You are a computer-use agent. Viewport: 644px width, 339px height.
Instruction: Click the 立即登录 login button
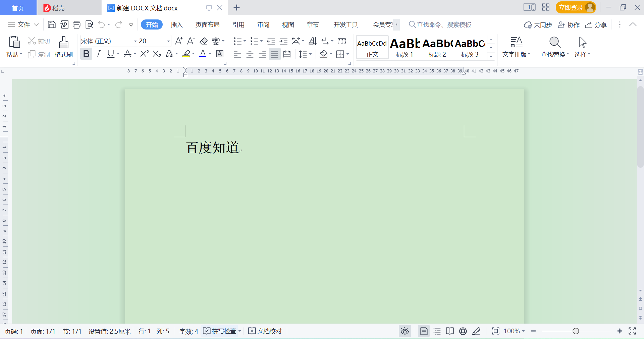tap(576, 7)
